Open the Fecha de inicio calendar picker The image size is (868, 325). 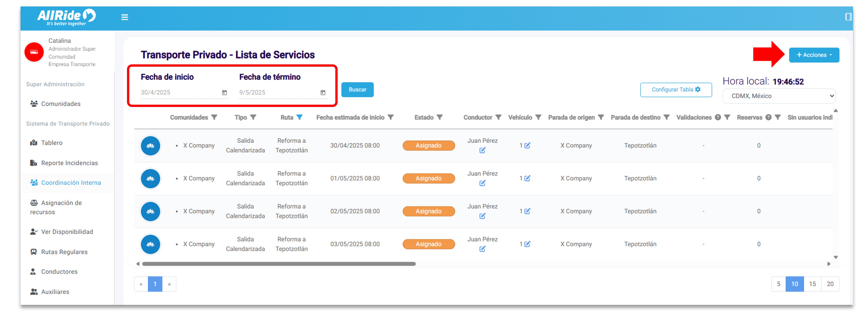(x=224, y=92)
